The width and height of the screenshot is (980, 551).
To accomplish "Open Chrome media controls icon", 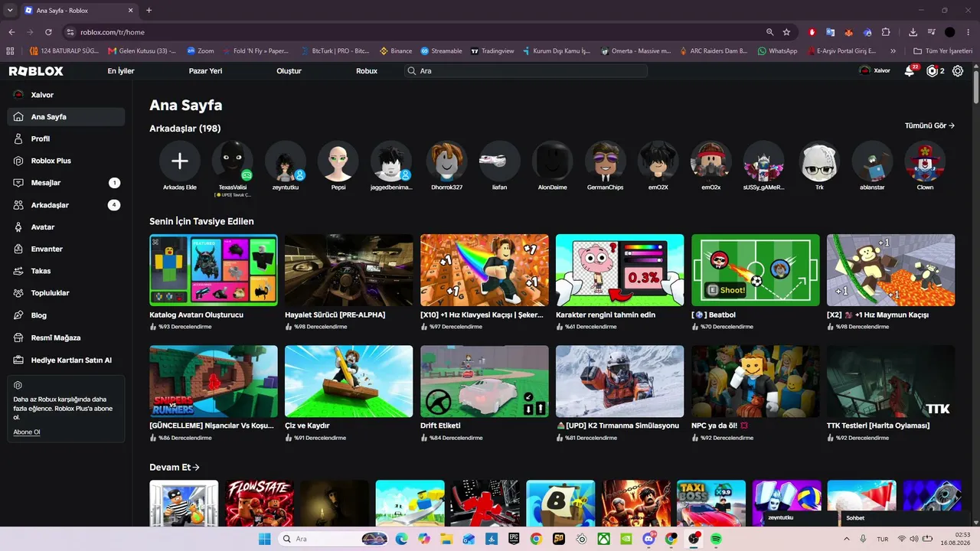I will pos(931,32).
